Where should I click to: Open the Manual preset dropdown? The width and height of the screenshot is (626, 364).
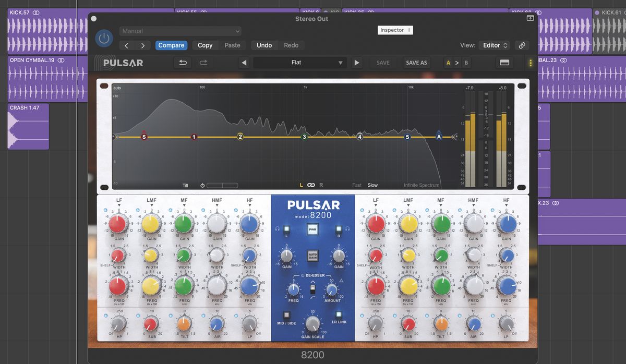point(180,31)
